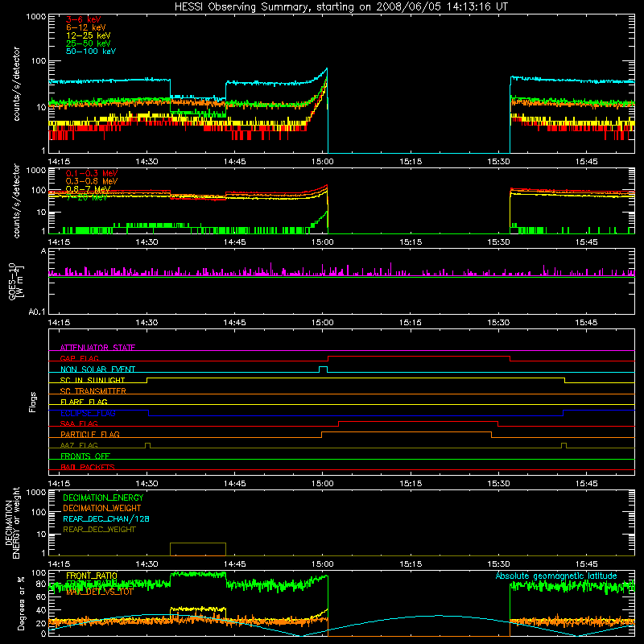Select the 3-6 keV legend label
Viewport: 644px width, 644px height.
point(83,19)
